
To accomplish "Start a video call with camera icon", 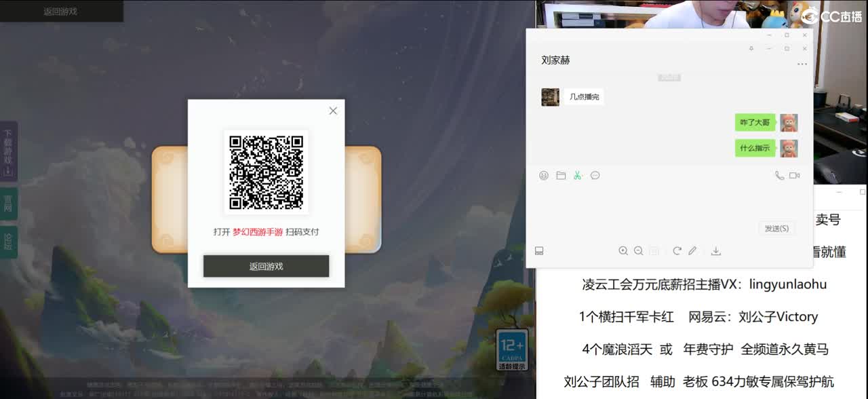I will 795,176.
